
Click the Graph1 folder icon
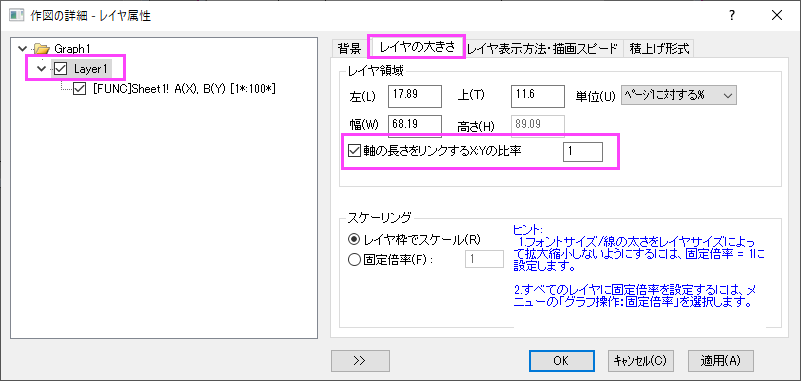point(41,49)
